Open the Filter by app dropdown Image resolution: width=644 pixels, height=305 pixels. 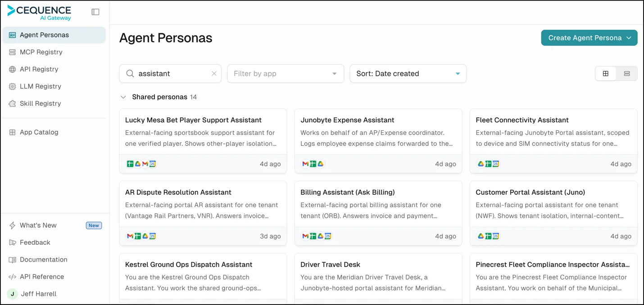tap(286, 74)
